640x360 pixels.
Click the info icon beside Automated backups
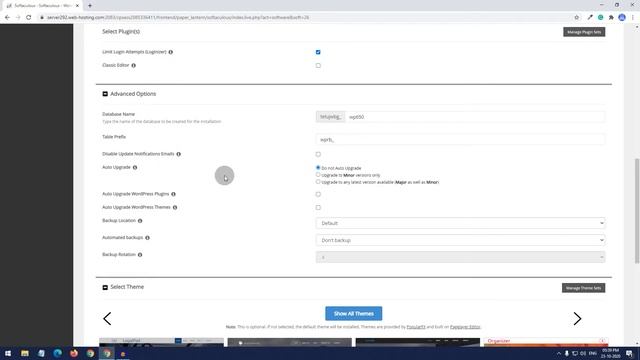click(x=147, y=238)
